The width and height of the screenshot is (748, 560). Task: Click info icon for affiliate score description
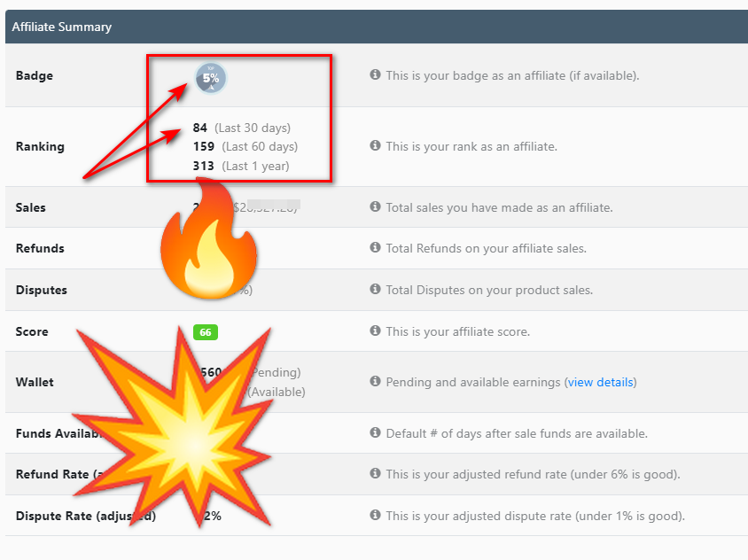tap(376, 331)
